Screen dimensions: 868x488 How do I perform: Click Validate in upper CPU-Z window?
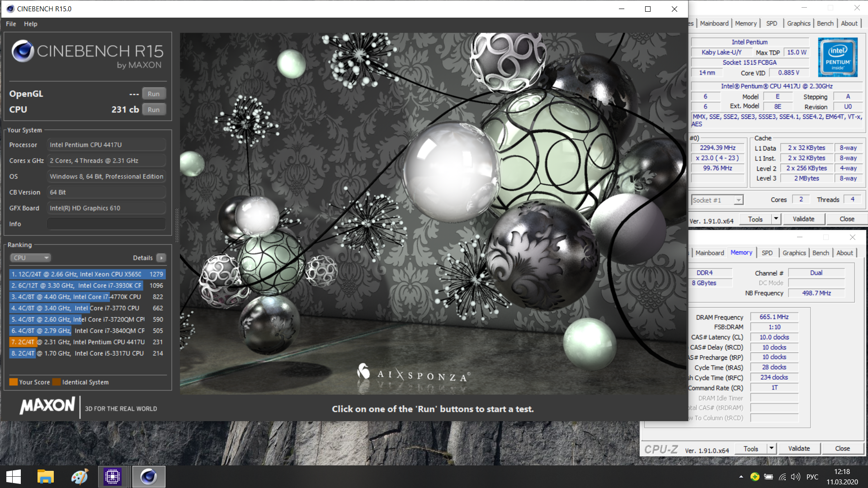coord(803,219)
